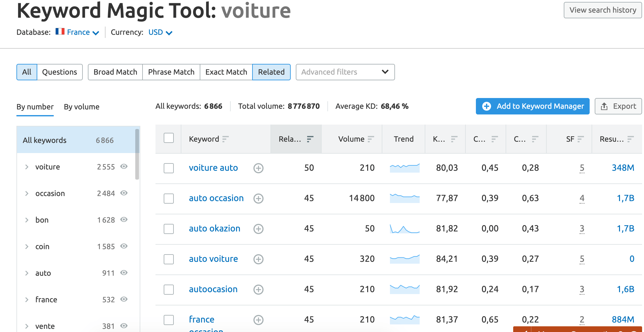Click the SF column sort icon

click(x=580, y=139)
